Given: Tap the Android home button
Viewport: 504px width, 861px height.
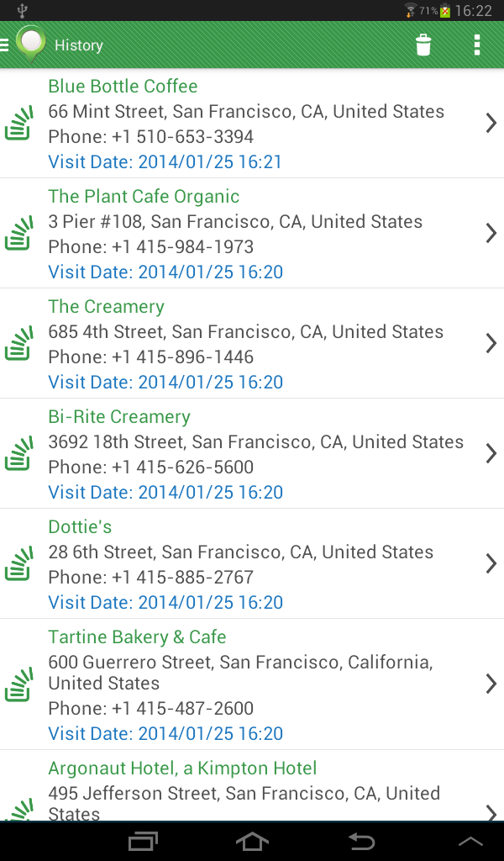Looking at the screenshot, I should coord(252,841).
